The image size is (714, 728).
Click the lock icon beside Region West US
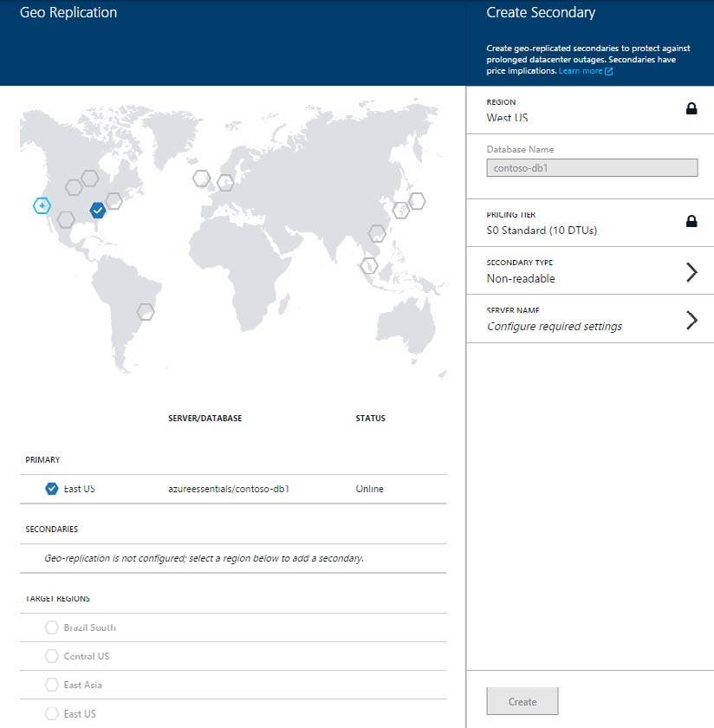tap(691, 109)
